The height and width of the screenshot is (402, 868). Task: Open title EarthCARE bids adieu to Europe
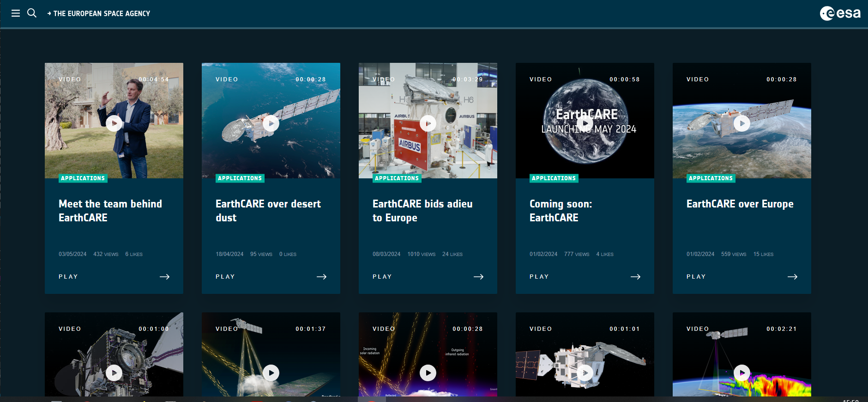click(x=422, y=211)
